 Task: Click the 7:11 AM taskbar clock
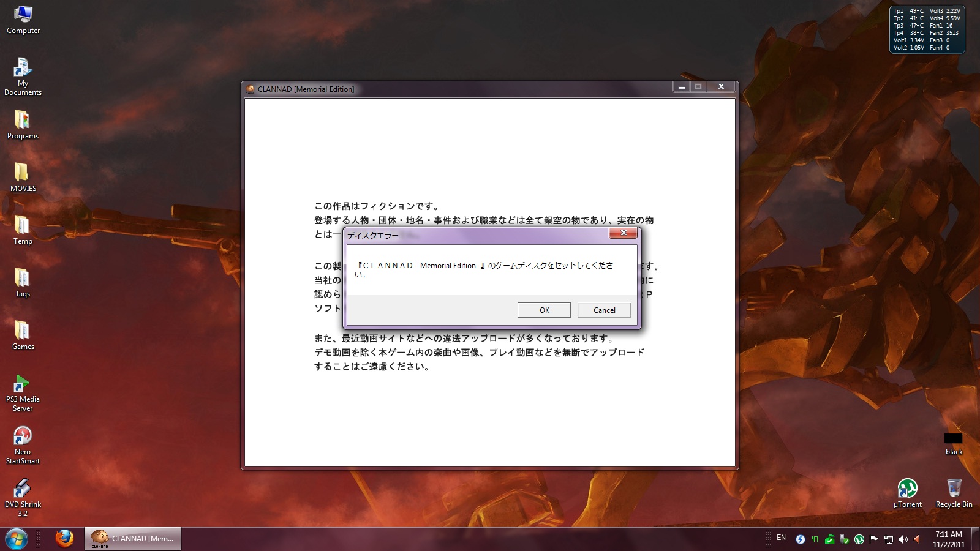click(x=949, y=539)
